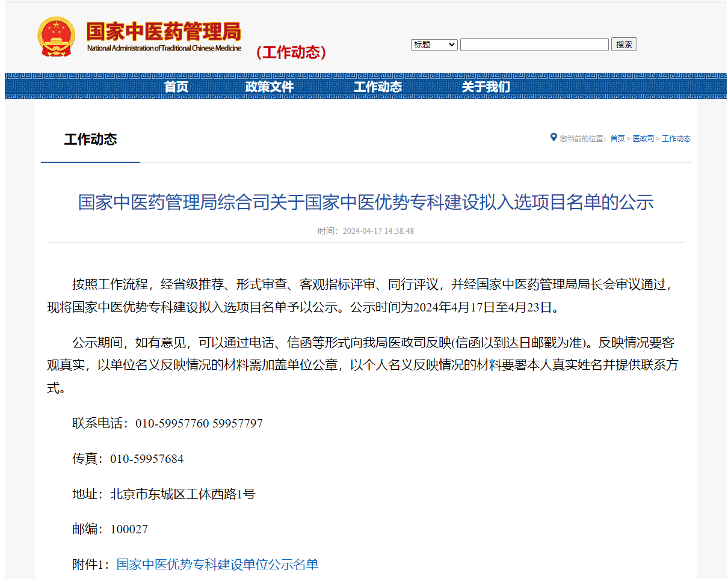The height and width of the screenshot is (579, 728).
Task: Click the publication time 2024-04-17 text
Action: click(x=366, y=231)
